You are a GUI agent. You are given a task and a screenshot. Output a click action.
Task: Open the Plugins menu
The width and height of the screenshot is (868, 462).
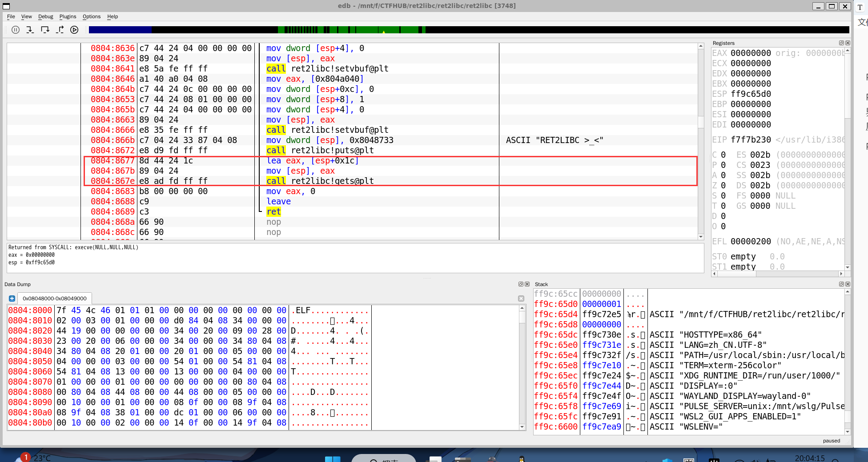68,16
